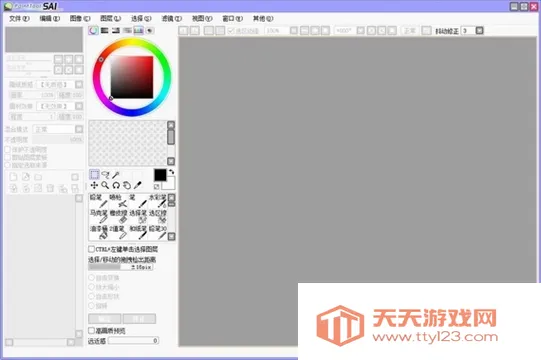The width and height of the screenshot is (541, 360).
Task: Click the new layer folder icon
Action: pyautogui.click(x=38, y=177)
